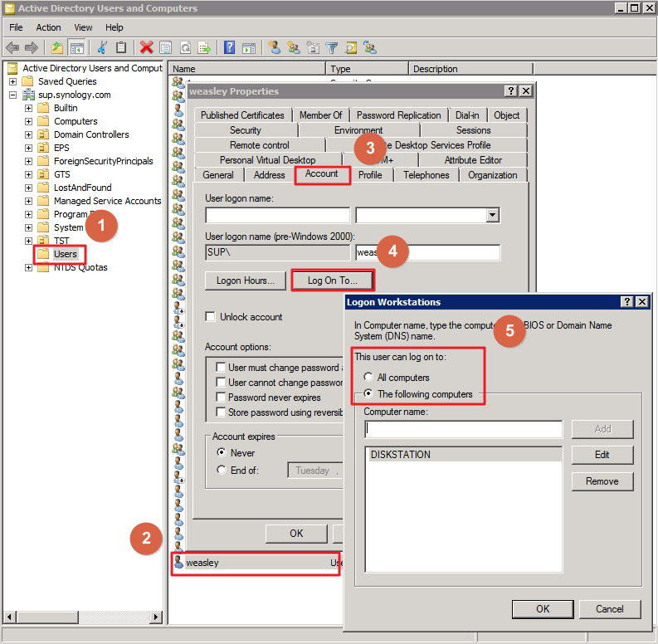Open the logon name domain suffix dropdown

pyautogui.click(x=493, y=216)
